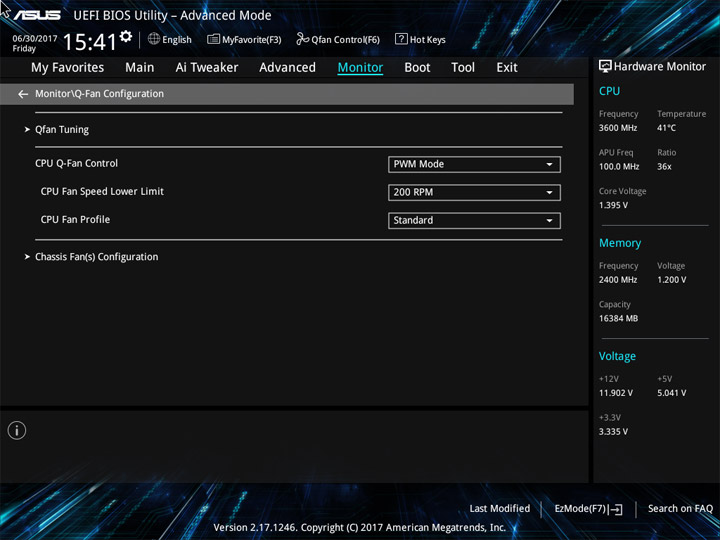The height and width of the screenshot is (540, 720).
Task: Click the 16384 MB capacity value
Action: point(619,318)
